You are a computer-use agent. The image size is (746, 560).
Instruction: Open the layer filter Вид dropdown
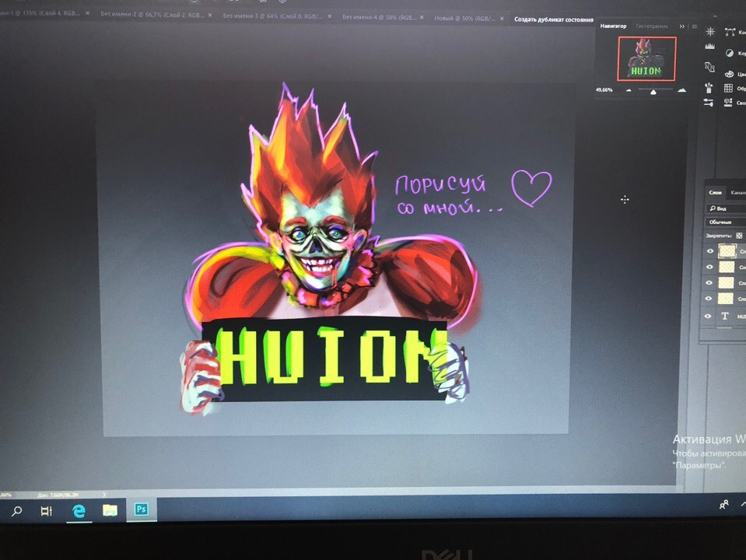point(726,208)
